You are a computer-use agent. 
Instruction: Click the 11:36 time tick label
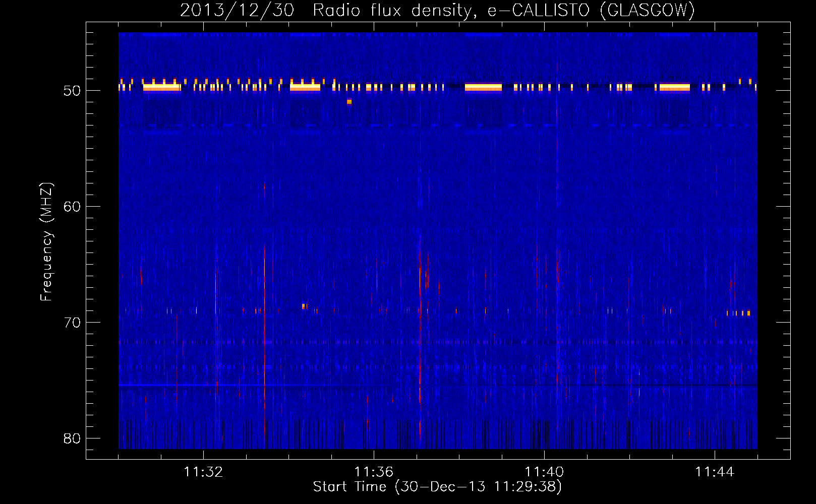(x=374, y=472)
